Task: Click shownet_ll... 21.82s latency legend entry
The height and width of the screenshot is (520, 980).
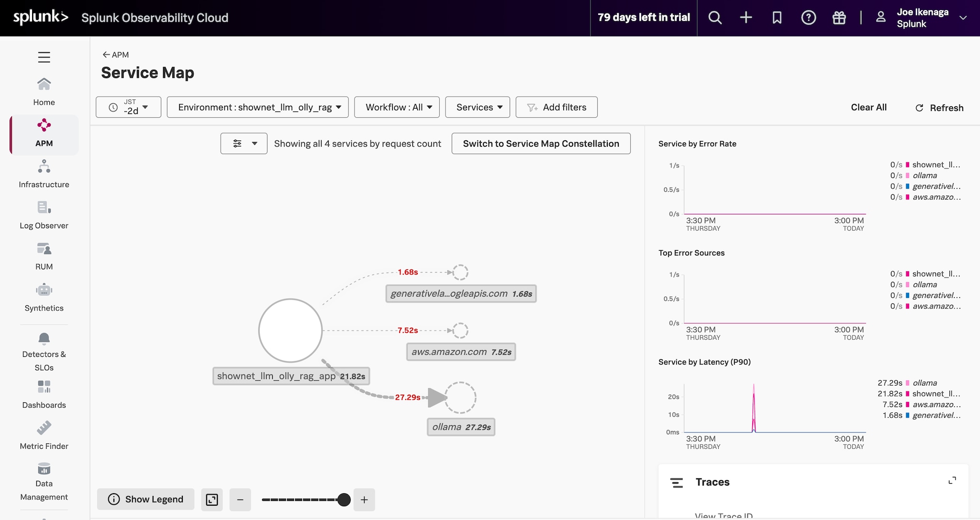Action: click(x=919, y=394)
